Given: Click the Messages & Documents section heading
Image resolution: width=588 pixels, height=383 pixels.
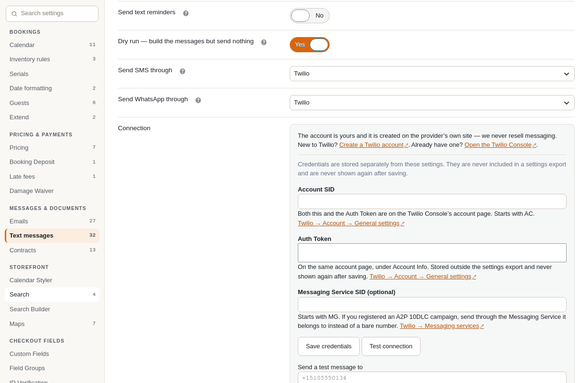Looking at the screenshot, I should (x=48, y=208).
